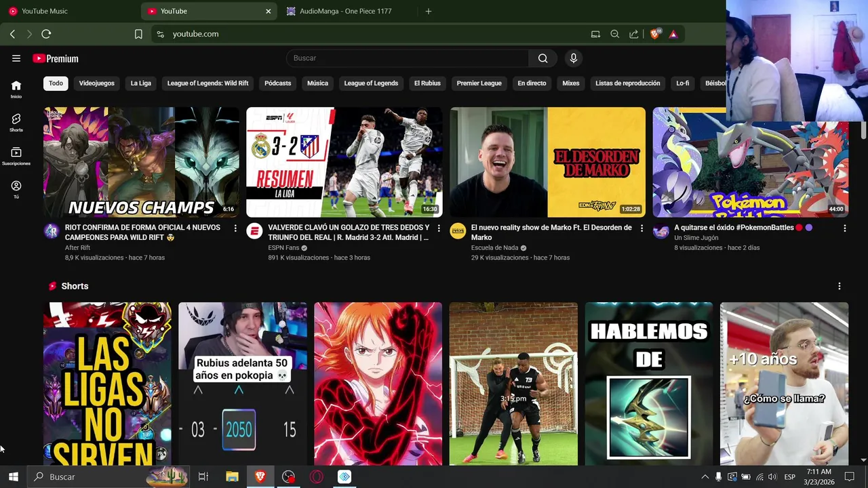The height and width of the screenshot is (488, 868).
Task: Open Real Madrid 3-2 Resumen thumbnail
Action: pos(344,162)
